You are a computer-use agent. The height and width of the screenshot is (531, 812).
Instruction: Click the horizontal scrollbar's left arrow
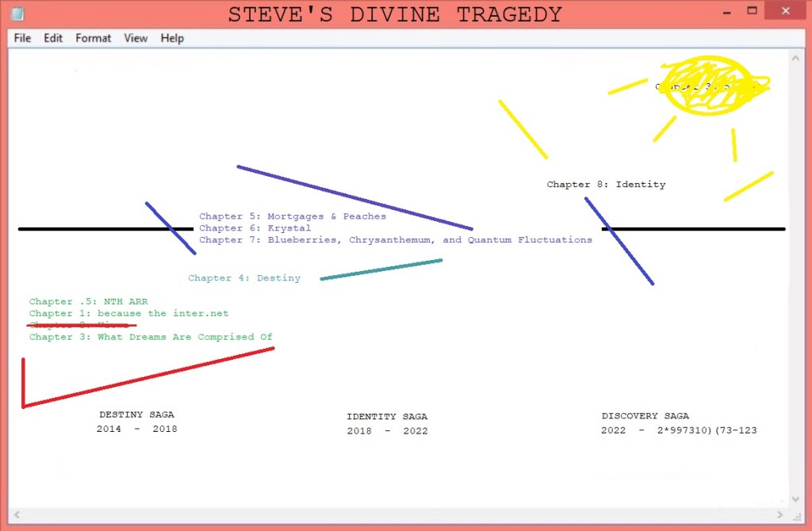click(x=17, y=515)
